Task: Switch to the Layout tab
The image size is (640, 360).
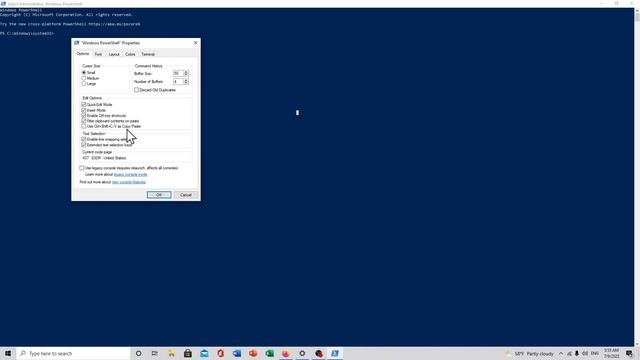Action: 114,54
